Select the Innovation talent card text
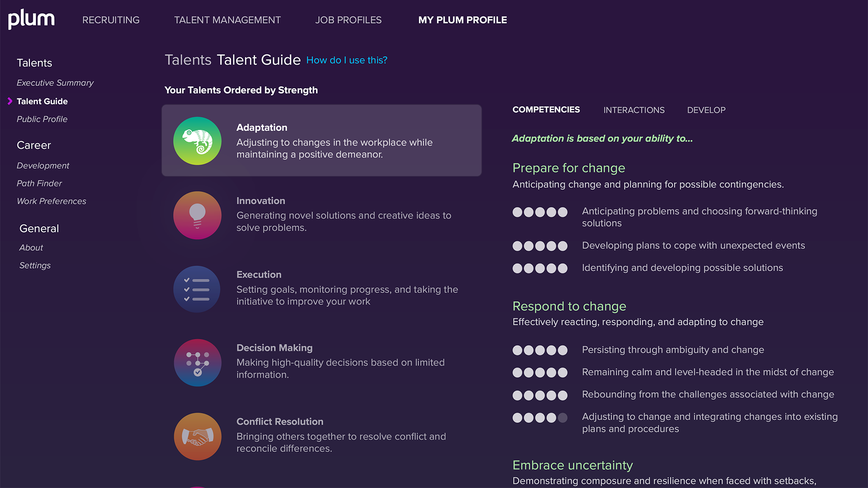This screenshot has height=488, width=868. point(344,215)
